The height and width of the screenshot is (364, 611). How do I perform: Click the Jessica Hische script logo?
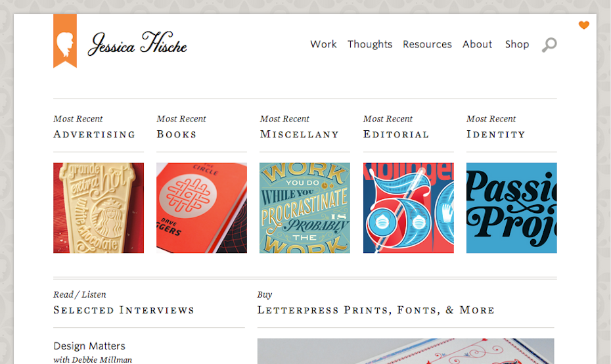pyautogui.click(x=137, y=43)
